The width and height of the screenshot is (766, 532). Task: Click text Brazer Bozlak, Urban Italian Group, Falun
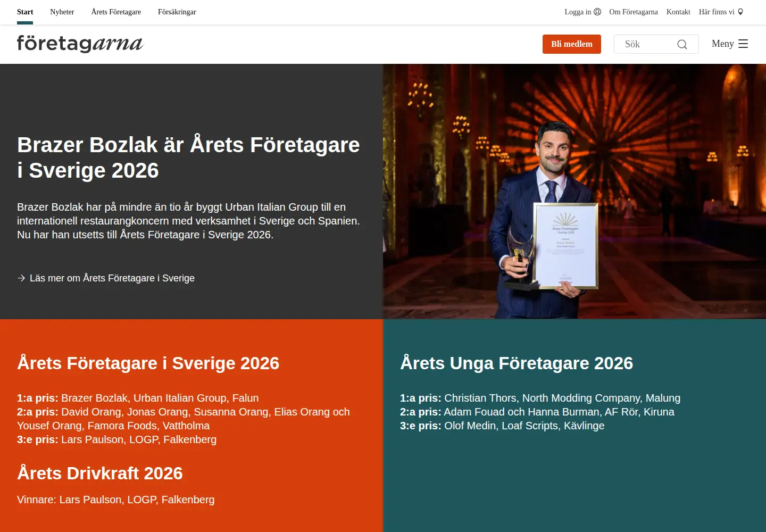pos(160,398)
